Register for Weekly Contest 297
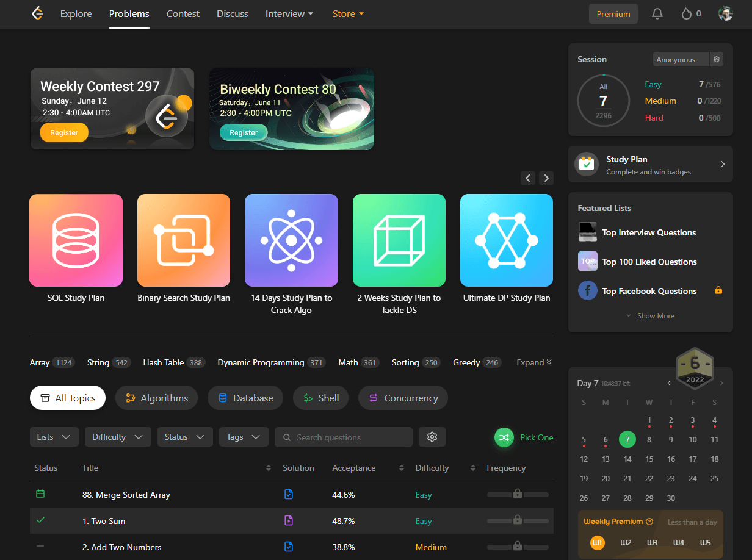752x560 pixels. click(x=64, y=132)
